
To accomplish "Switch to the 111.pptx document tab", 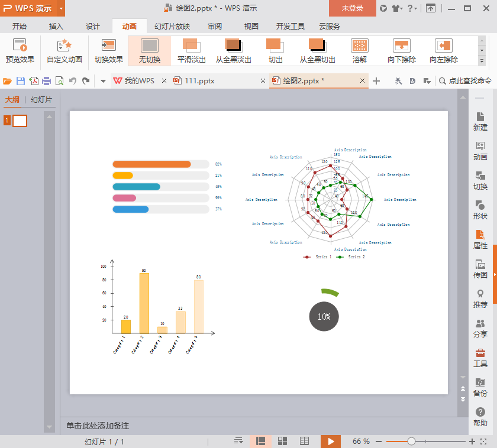I will 199,81.
